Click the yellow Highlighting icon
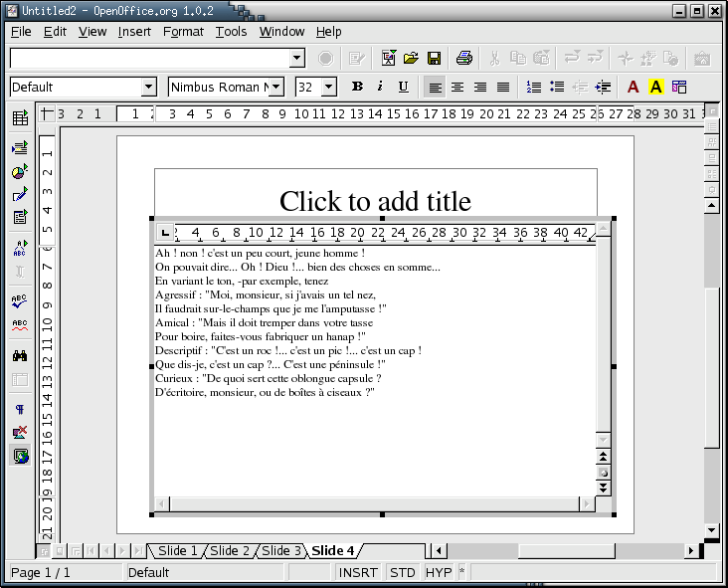This screenshot has height=588, width=728. [655, 87]
